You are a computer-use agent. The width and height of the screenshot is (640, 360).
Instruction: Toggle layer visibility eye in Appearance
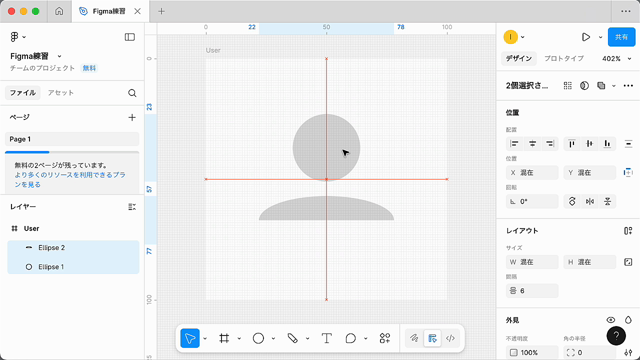tap(611, 320)
